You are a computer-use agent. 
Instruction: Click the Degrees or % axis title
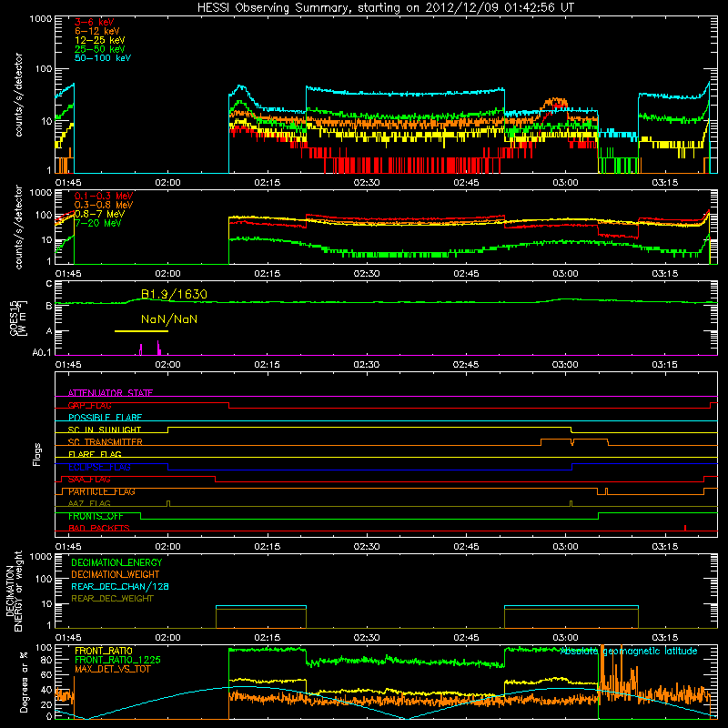[x=25, y=682]
